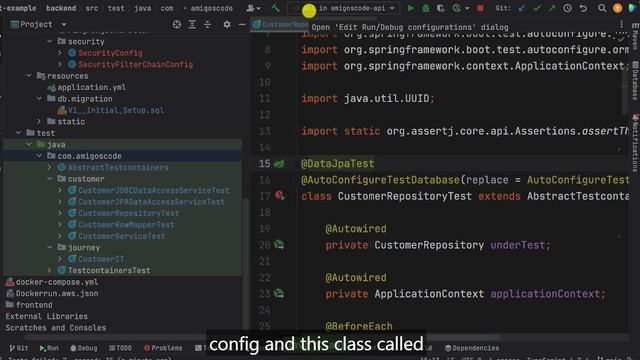Select TestcontainersTest file

click(109, 270)
